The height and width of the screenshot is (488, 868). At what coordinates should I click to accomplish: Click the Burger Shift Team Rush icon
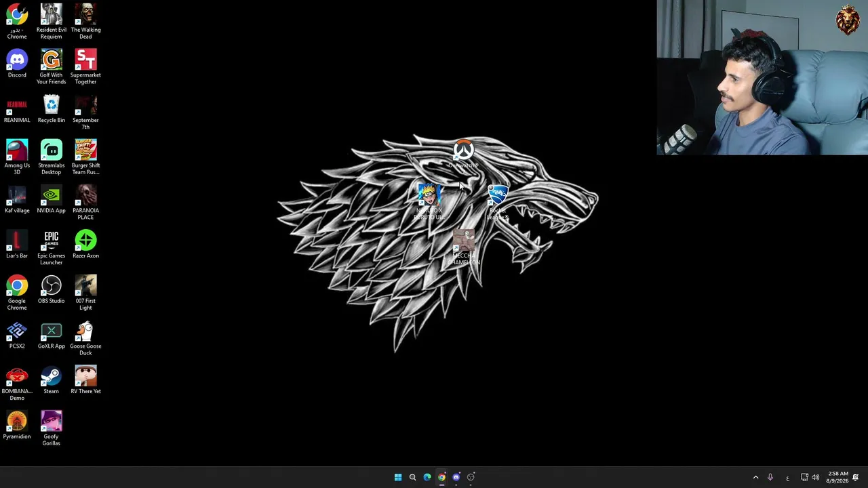(x=85, y=157)
